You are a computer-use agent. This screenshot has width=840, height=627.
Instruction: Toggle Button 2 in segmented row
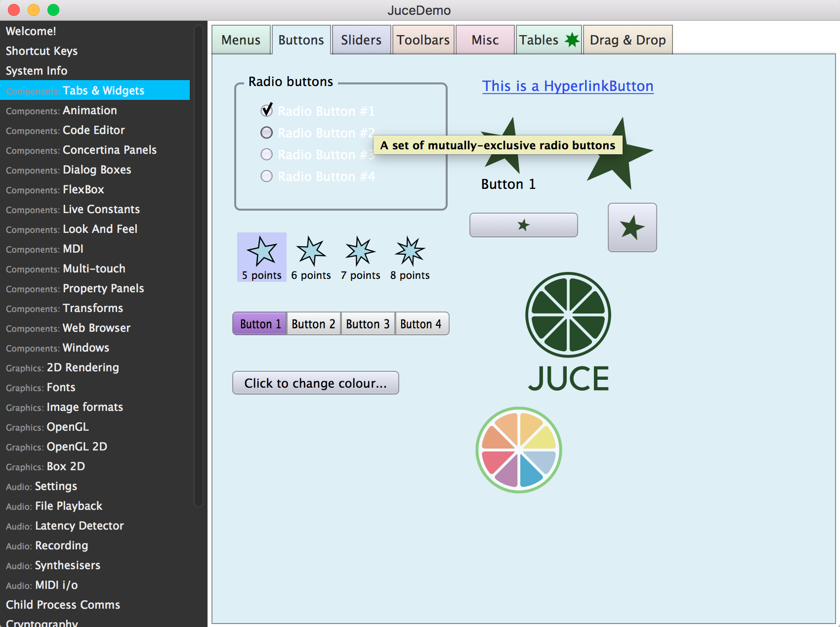[x=314, y=324]
